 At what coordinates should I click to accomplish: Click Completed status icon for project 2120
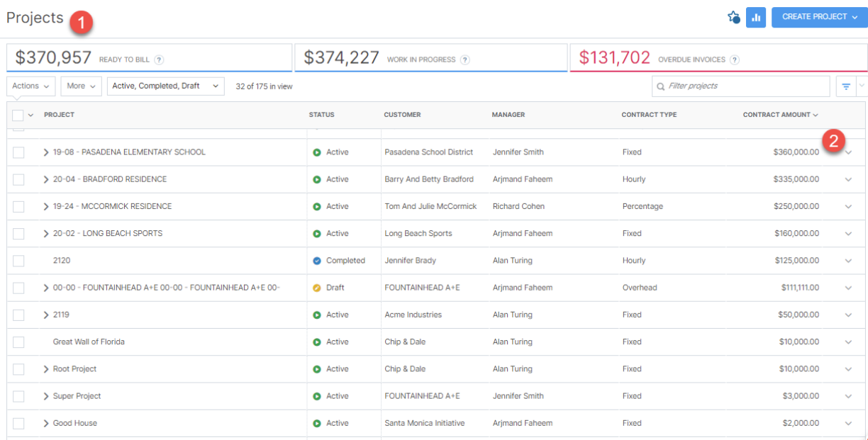(x=317, y=261)
